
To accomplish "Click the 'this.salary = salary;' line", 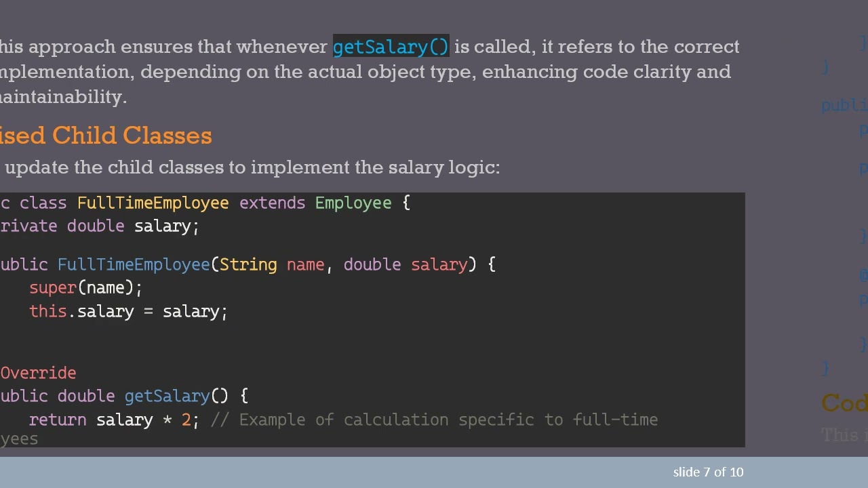I will point(128,312).
